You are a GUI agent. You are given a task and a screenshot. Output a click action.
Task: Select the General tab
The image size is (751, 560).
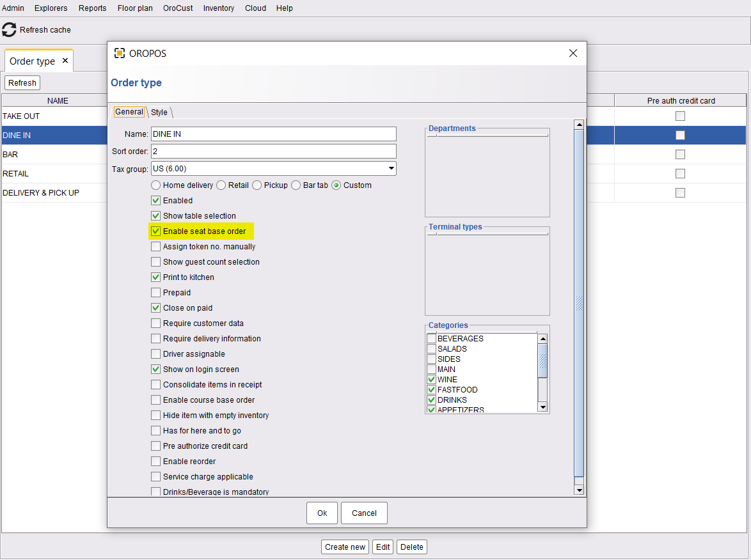coord(129,111)
